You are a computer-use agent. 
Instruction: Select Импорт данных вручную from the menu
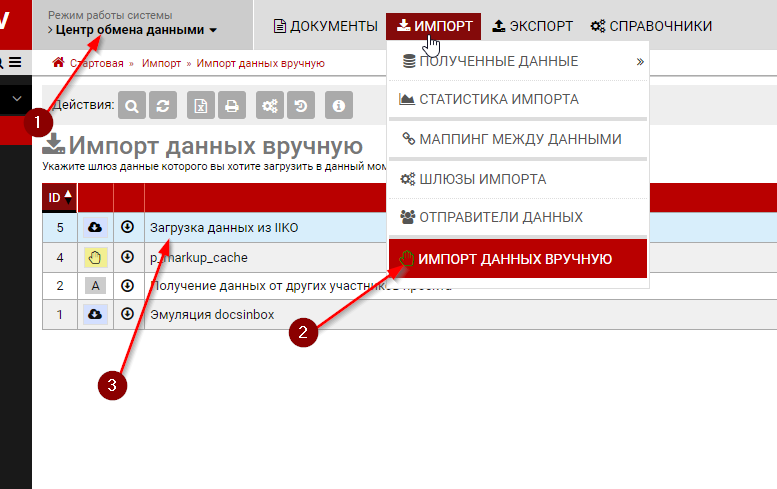tap(515, 259)
